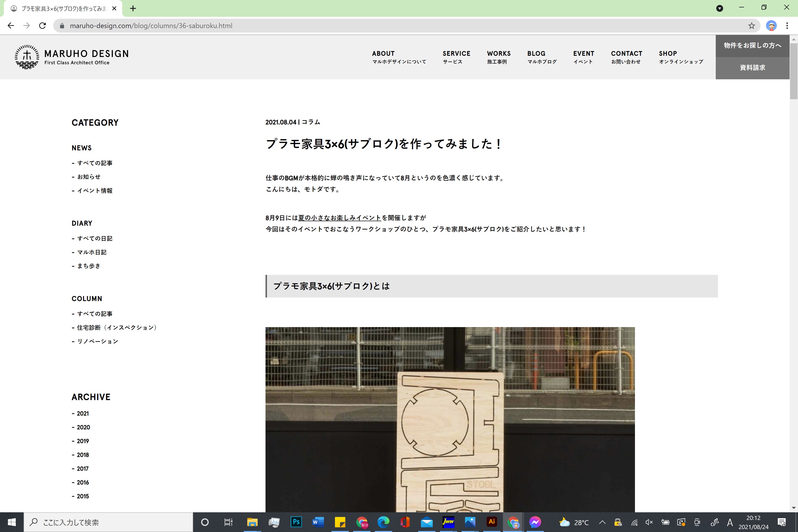
Task: Open Illustrator from the taskbar
Action: click(x=491, y=522)
